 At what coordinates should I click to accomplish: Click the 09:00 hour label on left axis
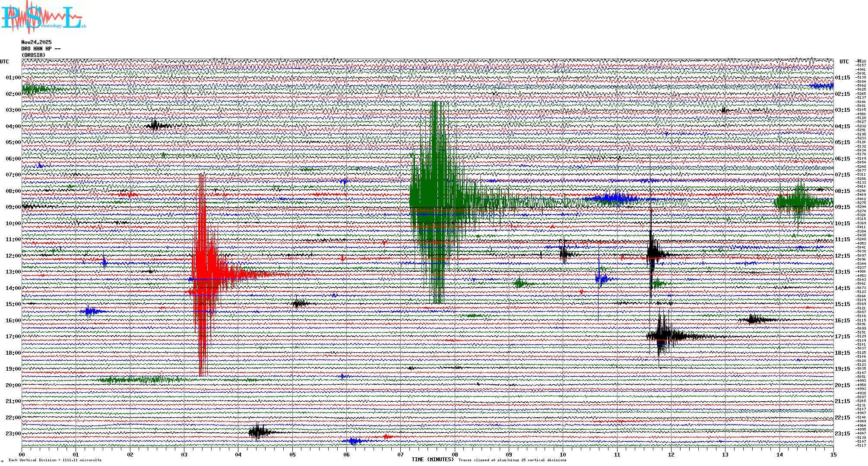click(x=13, y=207)
